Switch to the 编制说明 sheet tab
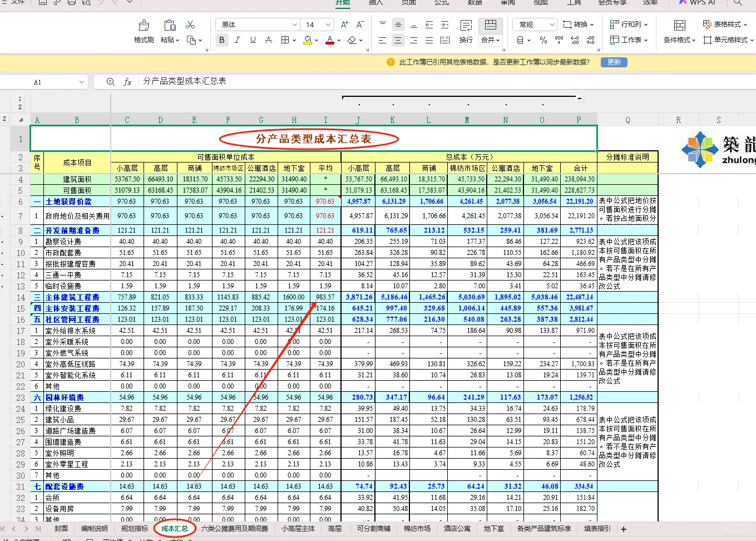The image size is (756, 541). click(x=95, y=529)
